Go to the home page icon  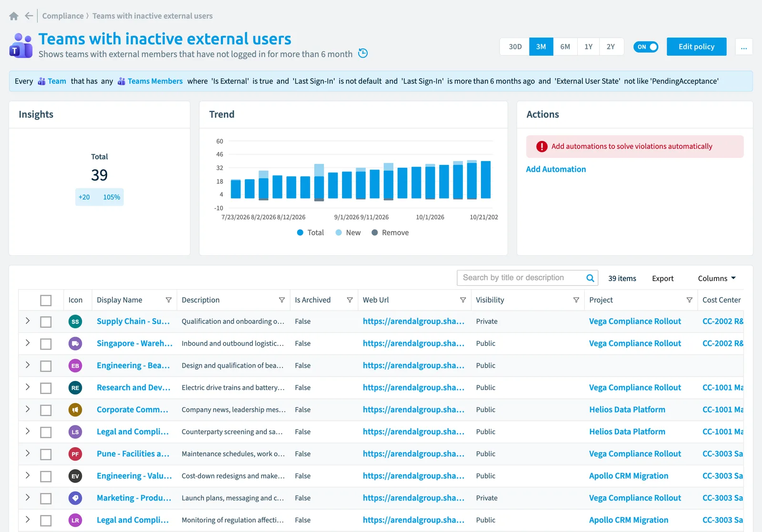coord(14,16)
